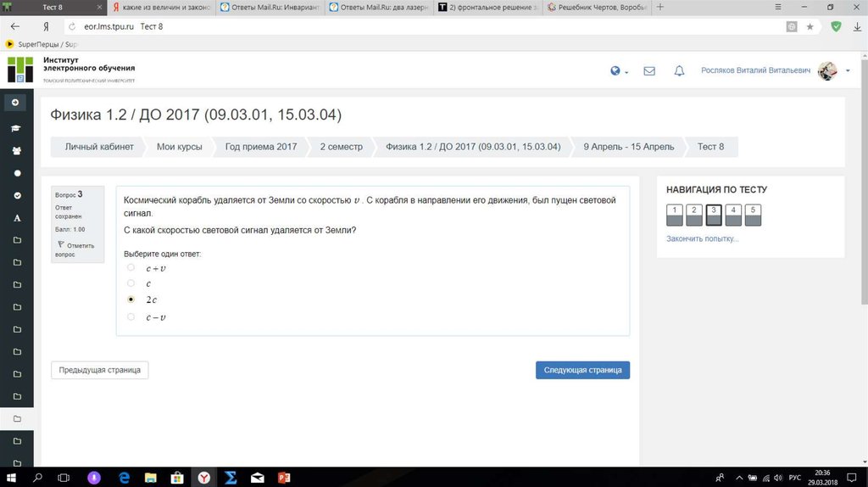Jump to question 5 in navigation
The image size is (868, 487).
click(753, 215)
